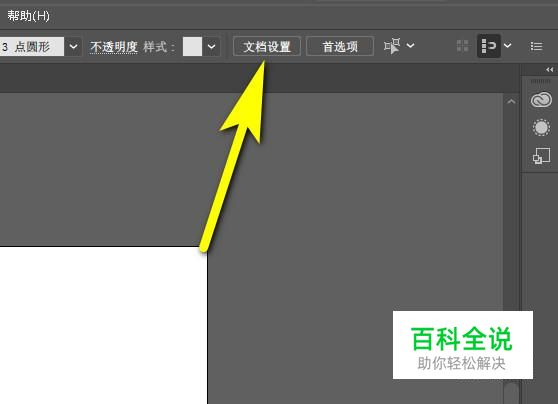This screenshot has height=404, width=558.
Task: Toggle the snap to pixel icon
Action: point(489,46)
